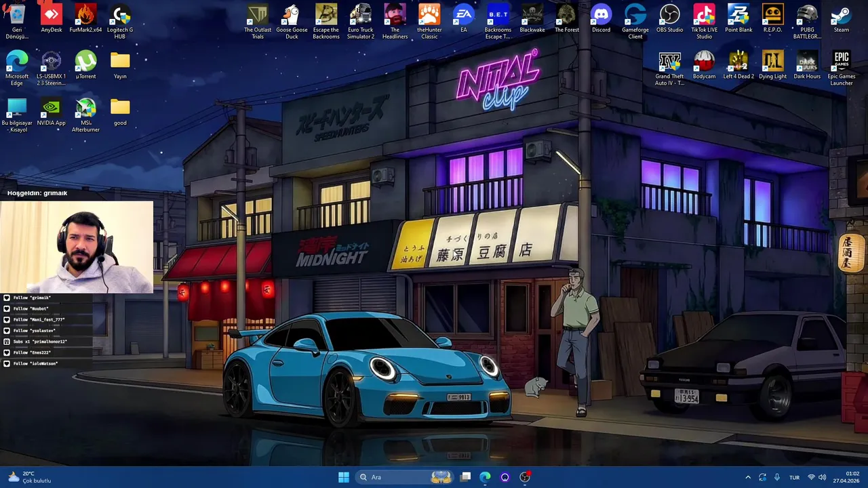Screen dimensions: 868x488
Task: Select Point Blank game icon
Action: click(x=738, y=19)
